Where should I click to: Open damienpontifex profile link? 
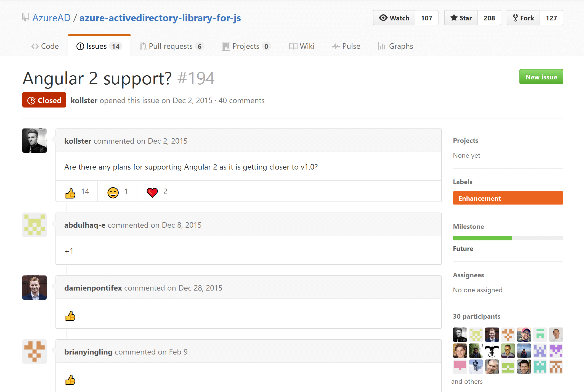pos(93,288)
